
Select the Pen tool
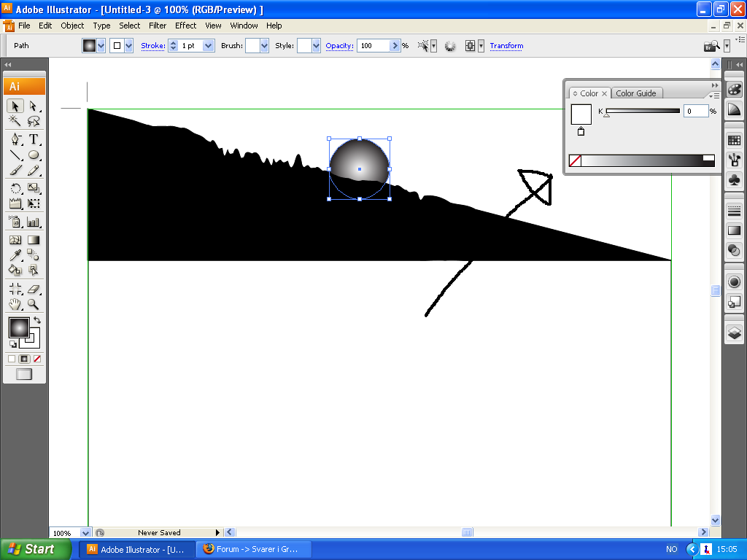(15, 139)
